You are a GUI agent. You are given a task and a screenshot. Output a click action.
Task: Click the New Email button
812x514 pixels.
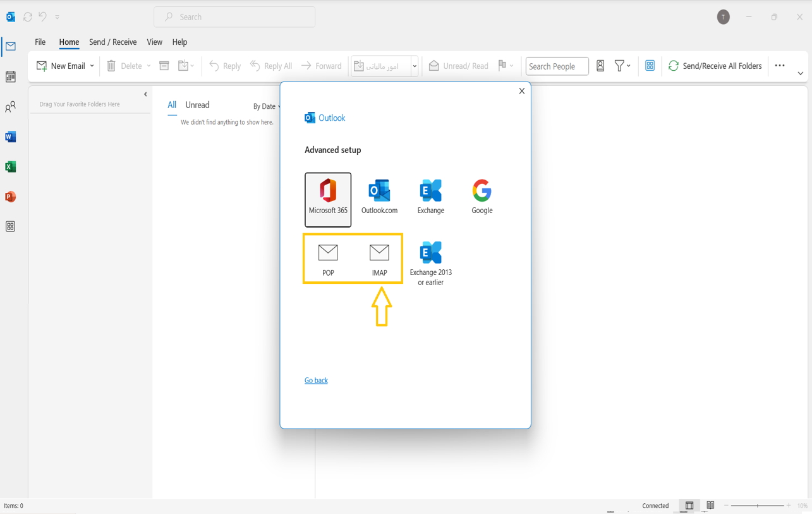pos(61,66)
